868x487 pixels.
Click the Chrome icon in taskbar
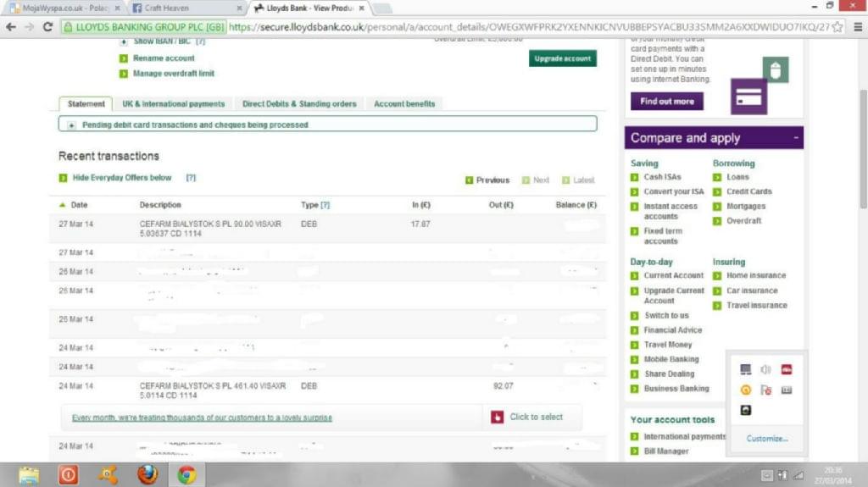[x=186, y=475]
